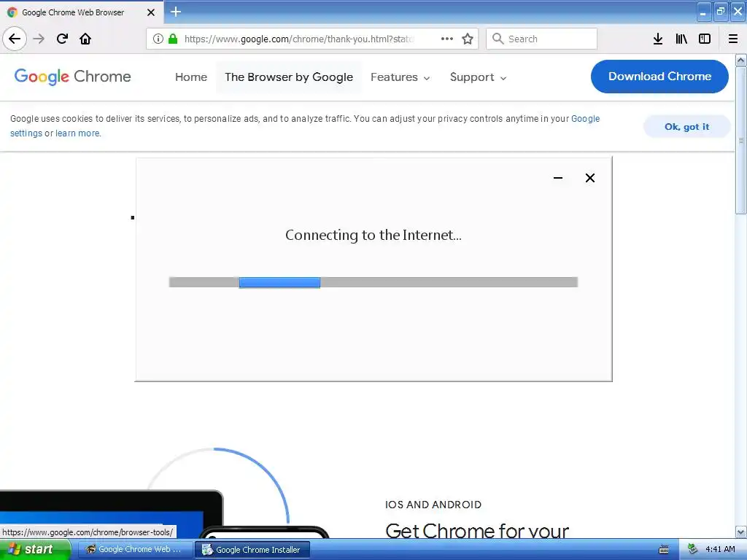Open the downloads arrow icon in toolbar
This screenshot has height=560, width=747.
coord(658,39)
